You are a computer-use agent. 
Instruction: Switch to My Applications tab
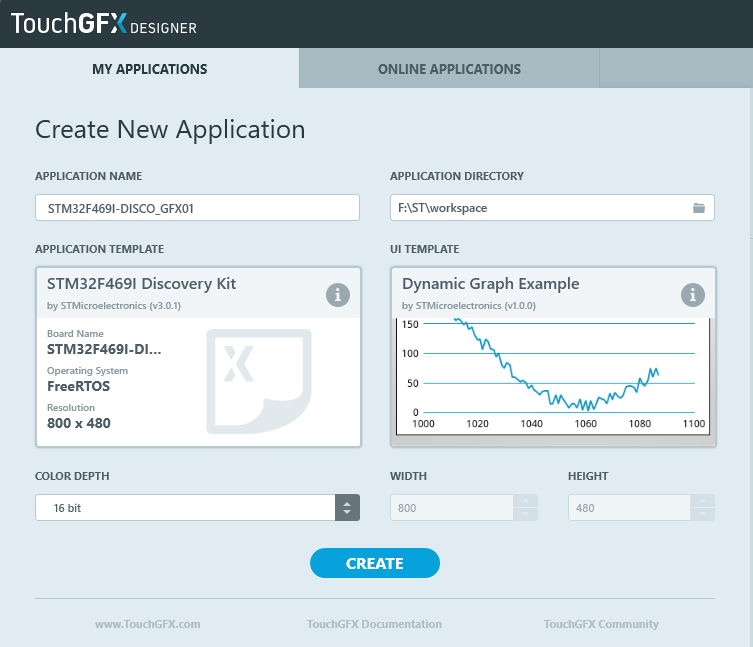coord(149,69)
